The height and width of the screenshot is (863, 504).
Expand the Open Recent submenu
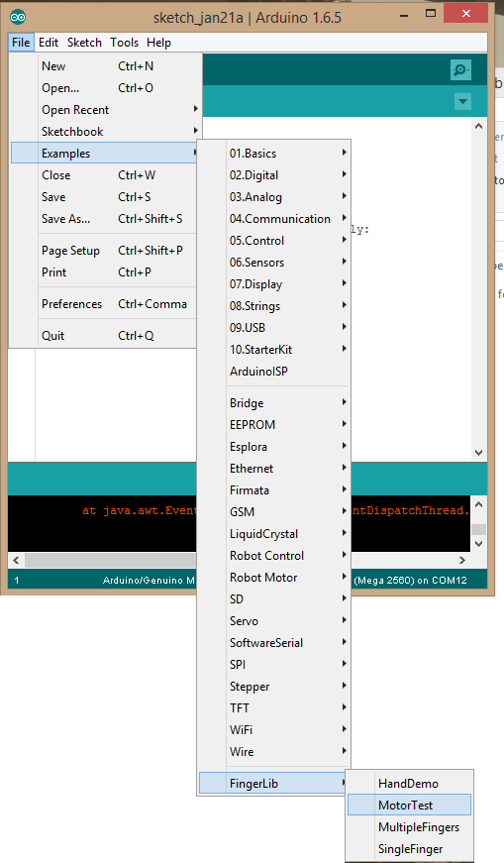[x=105, y=110]
